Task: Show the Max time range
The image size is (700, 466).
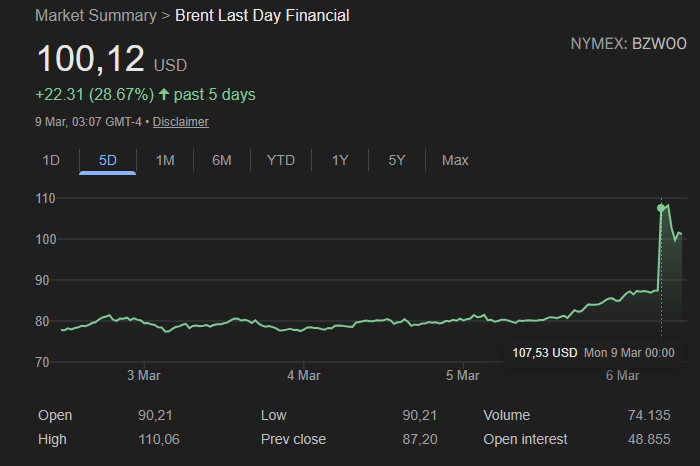Action: (x=455, y=160)
